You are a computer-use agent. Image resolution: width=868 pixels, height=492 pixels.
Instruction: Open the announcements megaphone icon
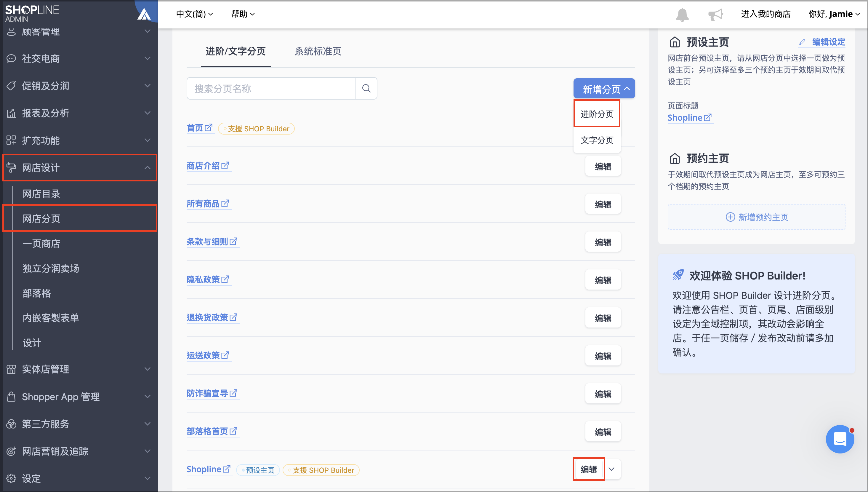pos(715,15)
